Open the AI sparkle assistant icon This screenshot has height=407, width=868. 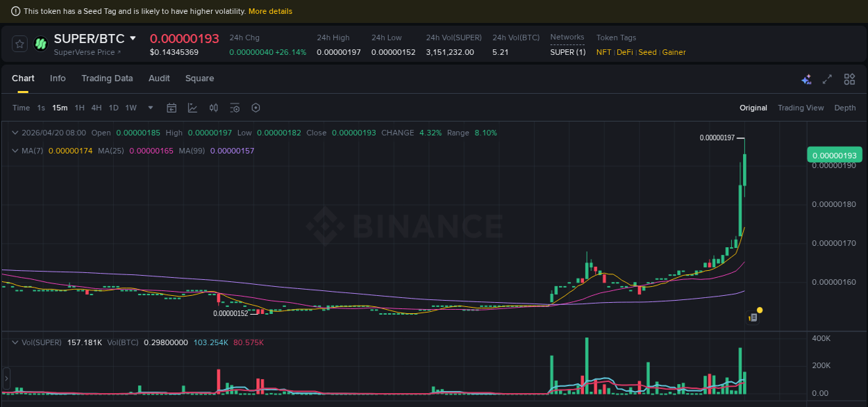[x=806, y=79]
